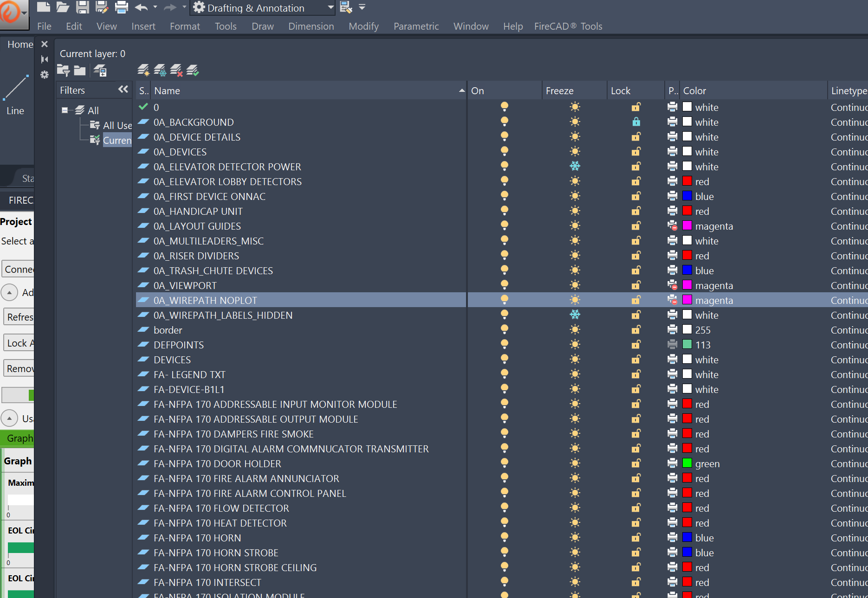The image size is (868, 598).
Task: Open the File menu
Action: pos(44,26)
